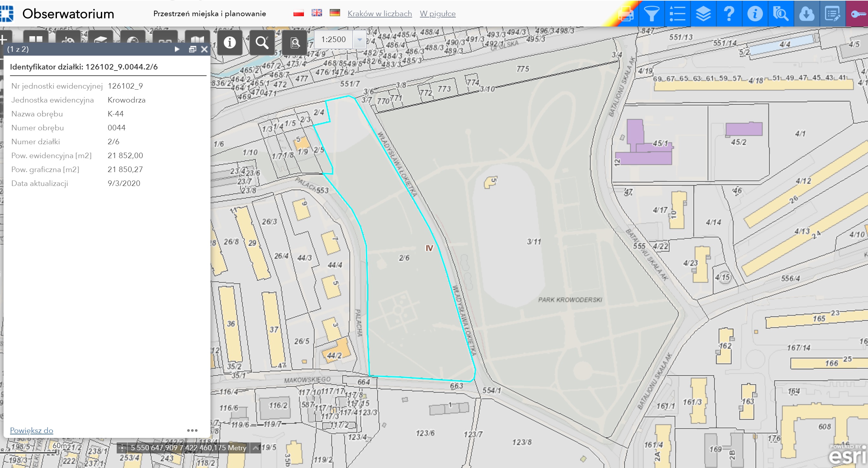Click parcel label 556/4

(790, 278)
